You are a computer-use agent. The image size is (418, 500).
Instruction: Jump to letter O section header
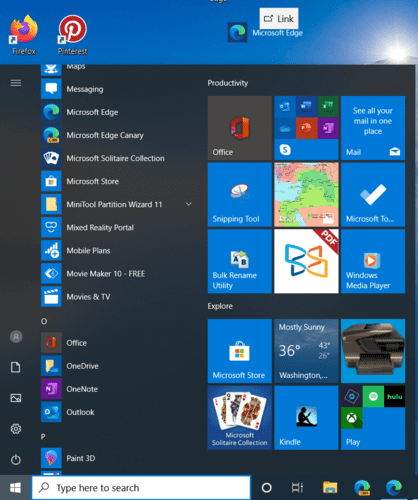tap(44, 321)
